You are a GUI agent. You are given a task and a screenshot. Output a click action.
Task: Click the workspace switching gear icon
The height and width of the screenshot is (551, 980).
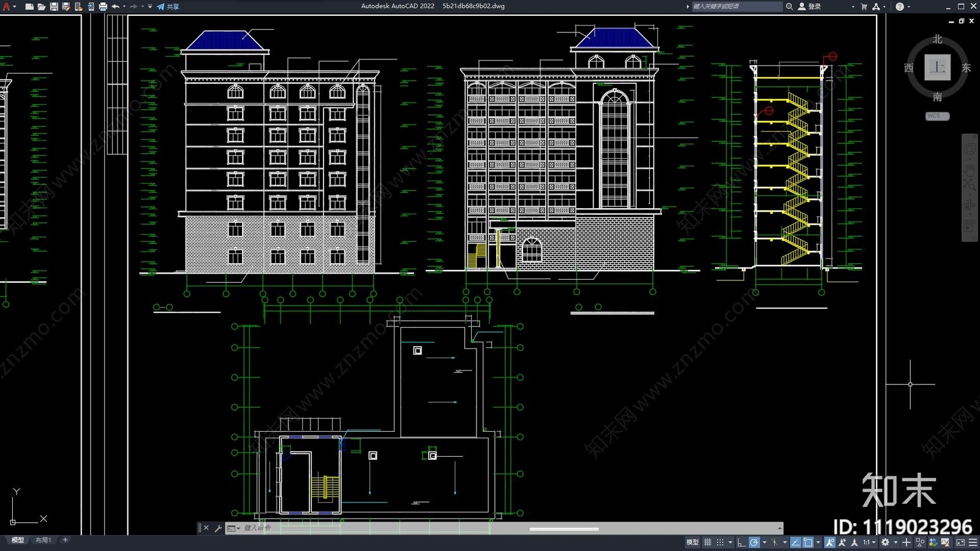click(885, 542)
